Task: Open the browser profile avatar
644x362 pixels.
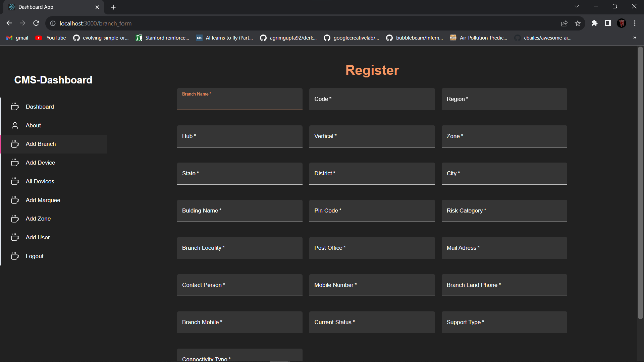Action: point(622,23)
